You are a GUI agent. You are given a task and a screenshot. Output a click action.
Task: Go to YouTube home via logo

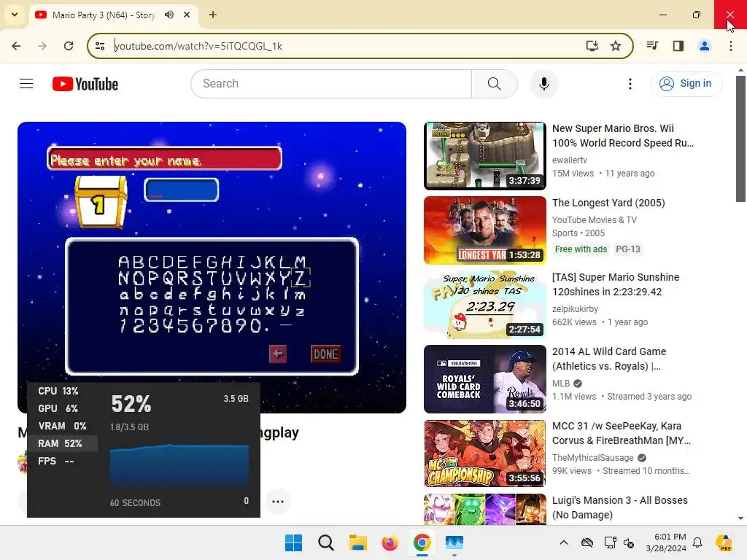tap(85, 84)
